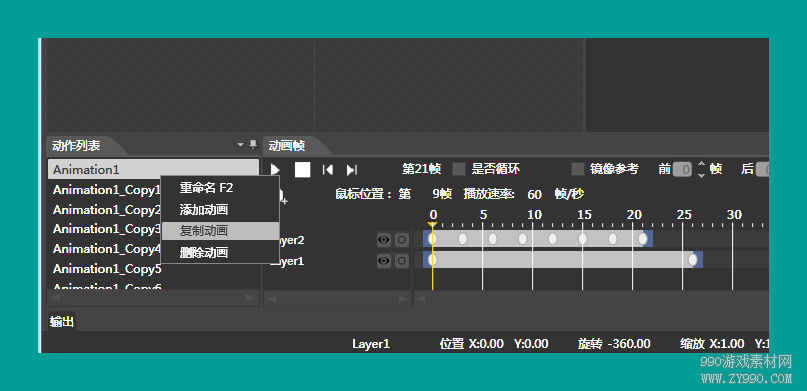Image resolution: width=807 pixels, height=391 pixels.
Task: Click the timeline scrollbar left arrow
Action: 421,298
